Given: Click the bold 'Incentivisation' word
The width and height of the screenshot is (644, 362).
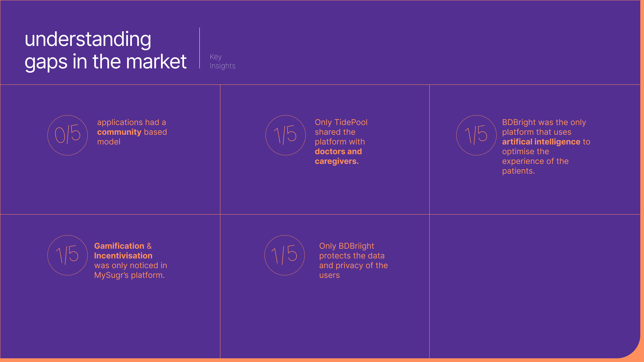Looking at the screenshot, I should (x=123, y=256).
